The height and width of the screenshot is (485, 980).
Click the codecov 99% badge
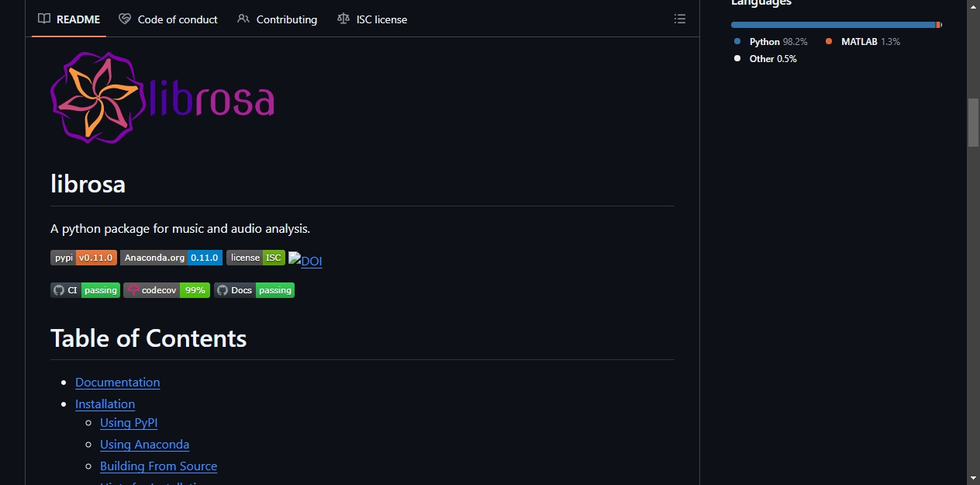[x=167, y=290]
